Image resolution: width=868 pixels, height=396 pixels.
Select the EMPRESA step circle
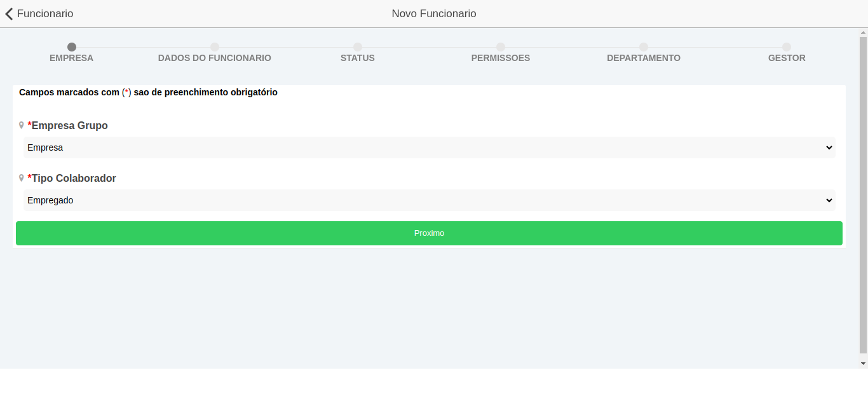pyautogui.click(x=72, y=47)
